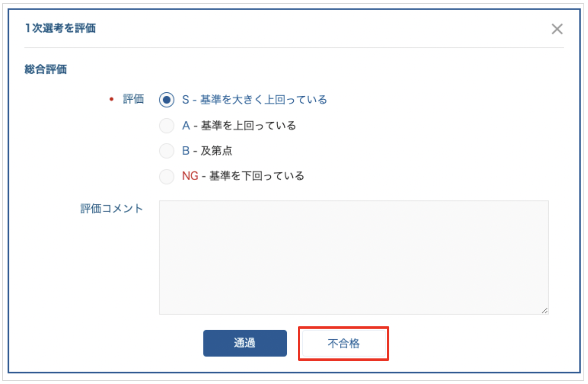Click the red required marker beside 評価
This screenshot has height=384, width=588.
111,99
